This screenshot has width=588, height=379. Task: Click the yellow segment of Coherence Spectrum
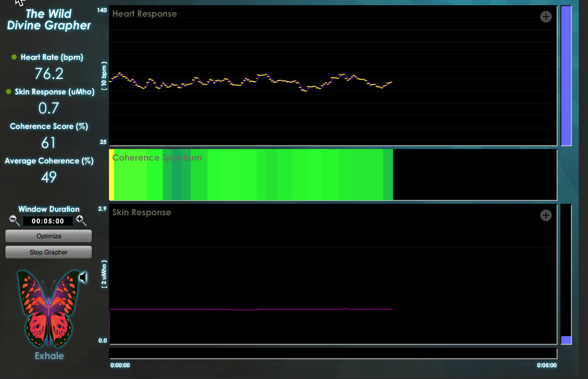(x=111, y=178)
